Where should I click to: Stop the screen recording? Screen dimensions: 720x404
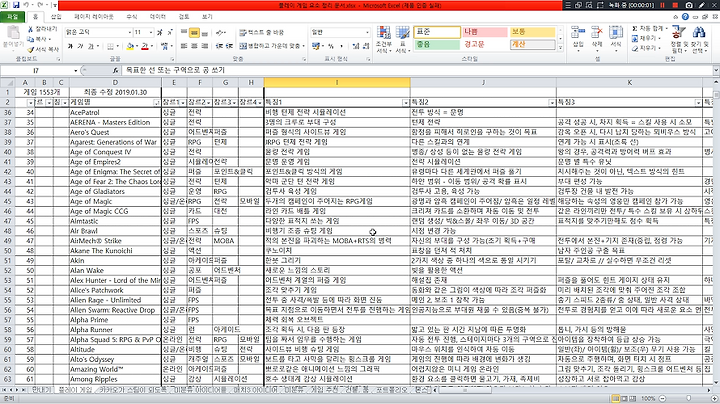[675, 5]
